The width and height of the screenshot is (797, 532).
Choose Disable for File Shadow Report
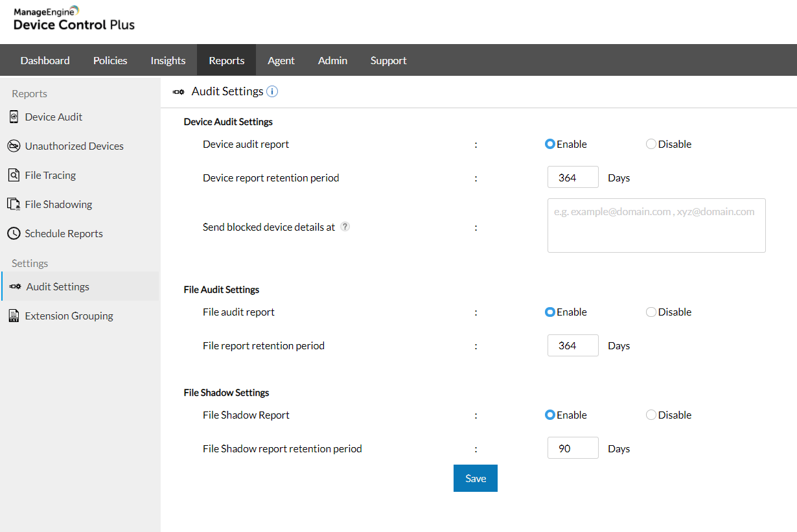tap(651, 415)
